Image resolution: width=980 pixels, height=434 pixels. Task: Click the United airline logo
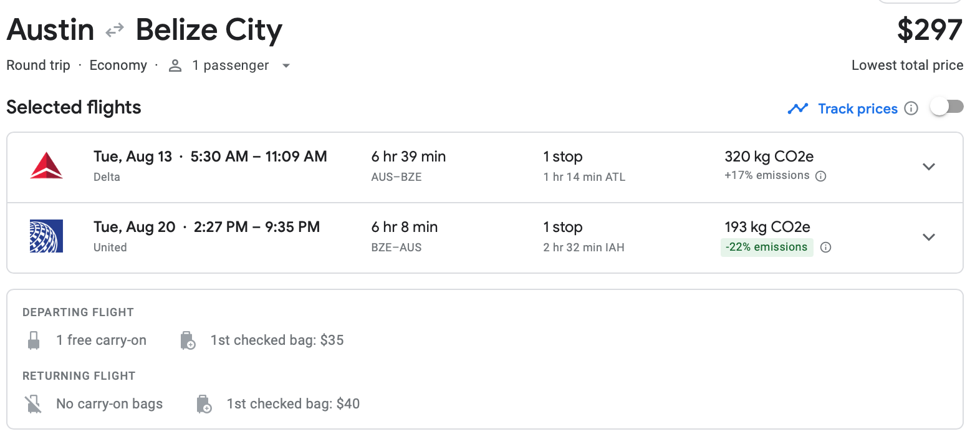[47, 236]
